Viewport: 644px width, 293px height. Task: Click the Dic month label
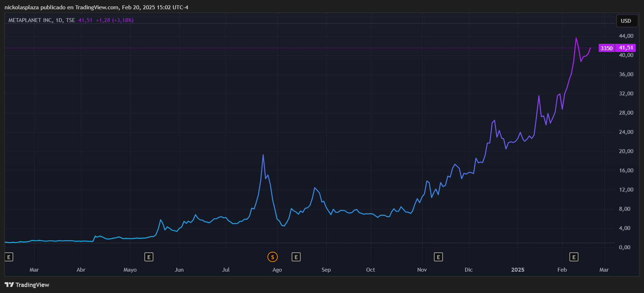(469, 270)
